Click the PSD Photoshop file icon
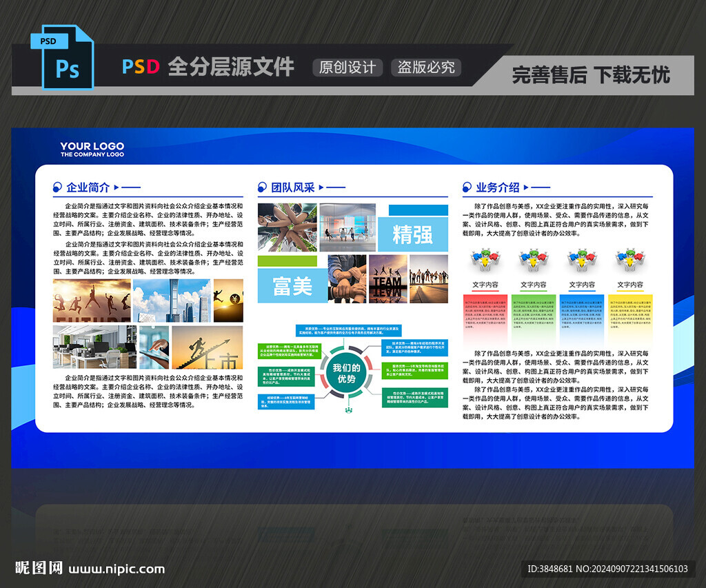 pos(62,57)
